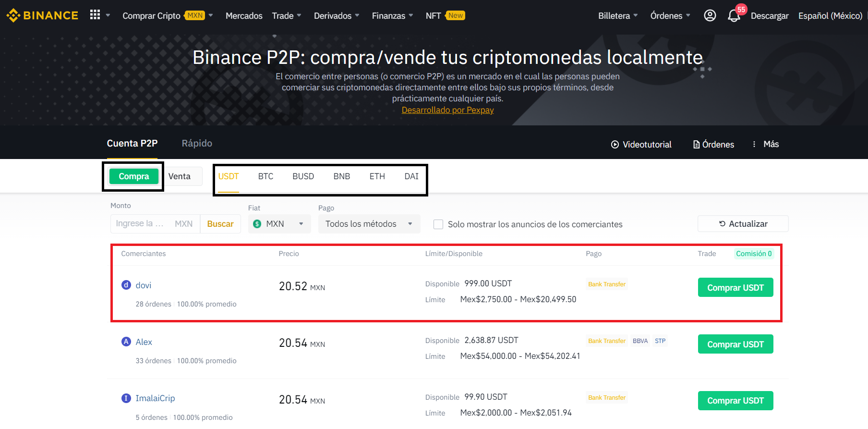Open the Fiat MXN currency dropdown
868x429 pixels.
279,224
